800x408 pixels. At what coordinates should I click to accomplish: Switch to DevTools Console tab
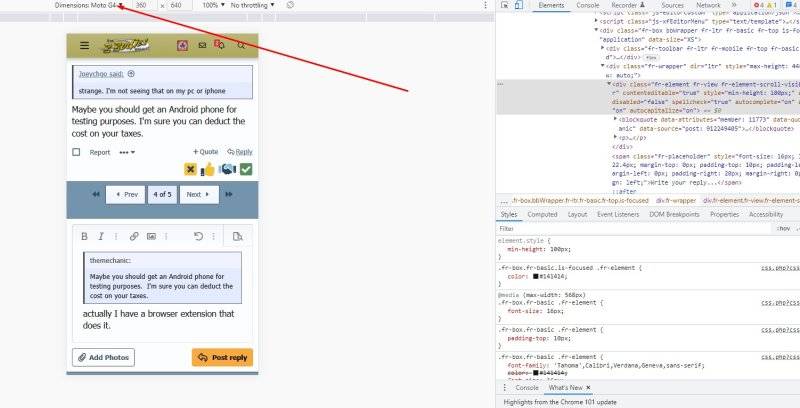click(x=588, y=5)
